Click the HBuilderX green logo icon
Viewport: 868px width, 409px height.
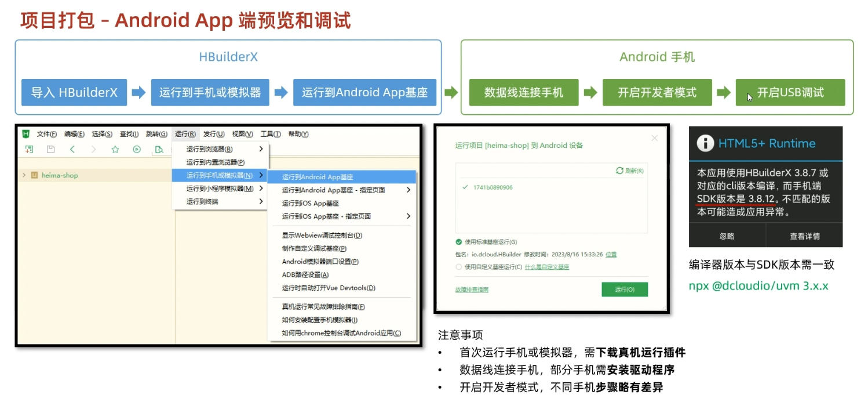tap(25, 134)
